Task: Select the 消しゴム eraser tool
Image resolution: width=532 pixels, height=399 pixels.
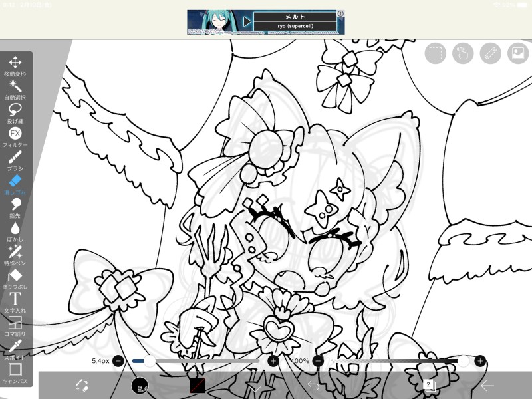Action: 15,185
